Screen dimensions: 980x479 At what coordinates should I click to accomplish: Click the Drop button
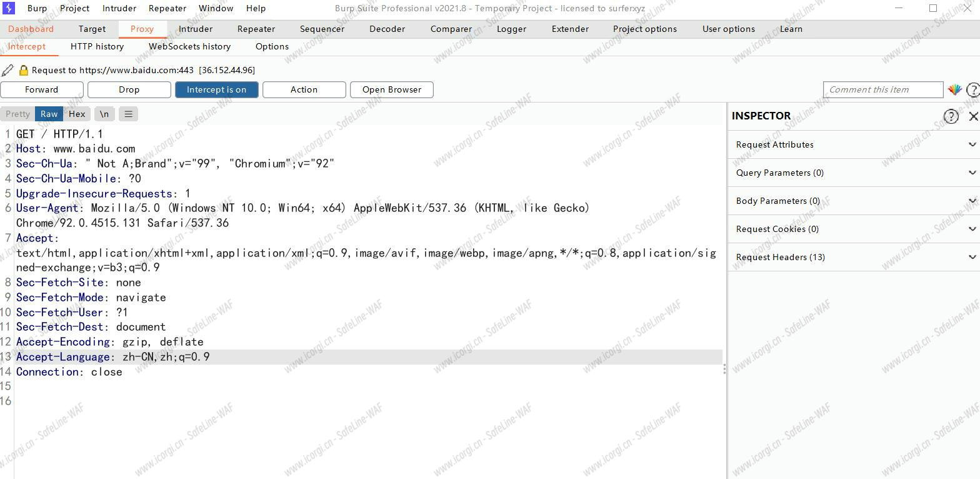129,89
